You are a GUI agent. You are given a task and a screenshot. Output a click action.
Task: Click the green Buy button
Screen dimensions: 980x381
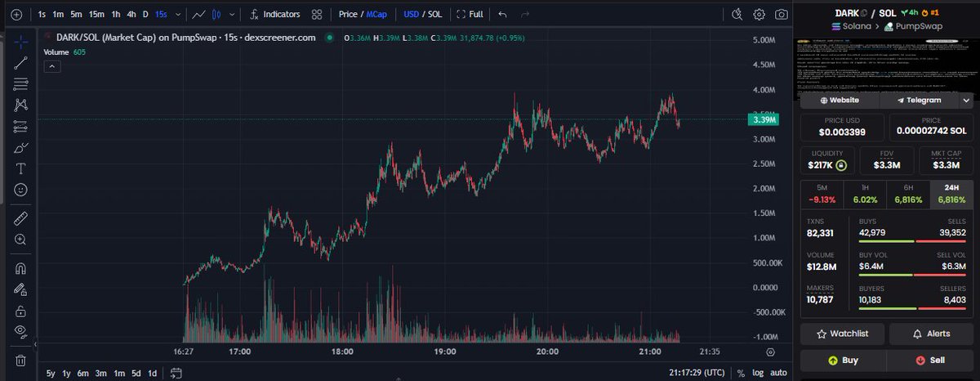[x=842, y=360]
